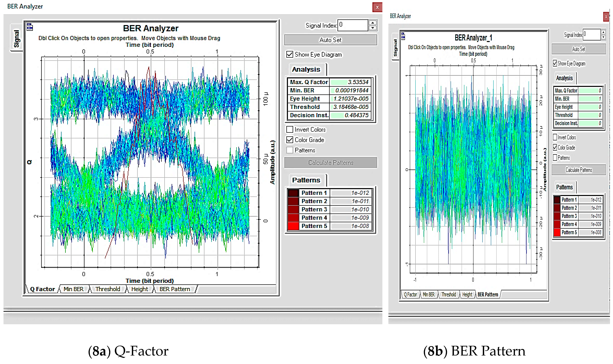The height and width of the screenshot is (364, 613).
Task: Enable Patterns checkbox in left window
Action: (290, 150)
